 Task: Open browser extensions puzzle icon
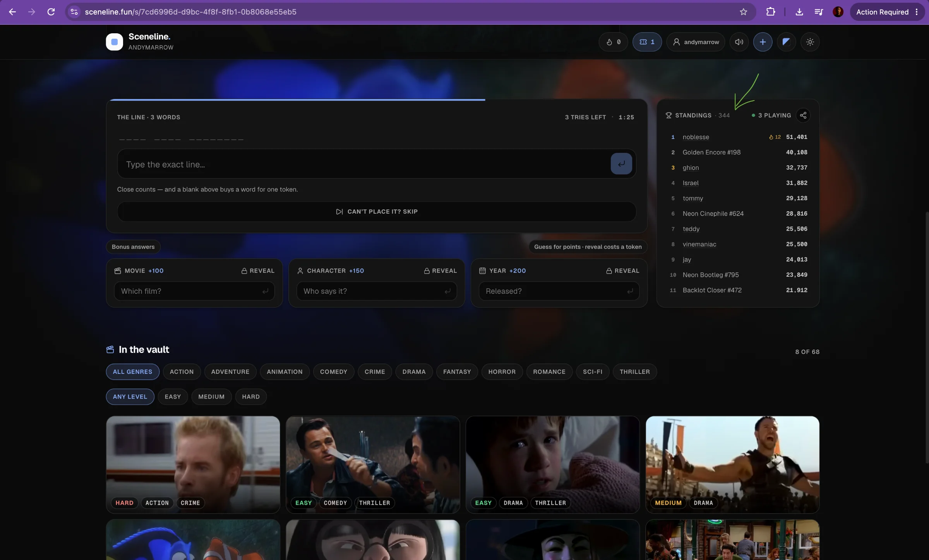pyautogui.click(x=771, y=12)
